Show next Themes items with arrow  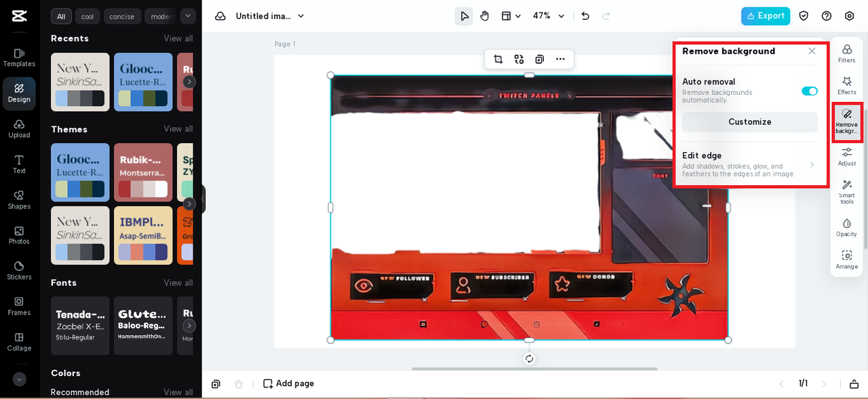point(190,204)
